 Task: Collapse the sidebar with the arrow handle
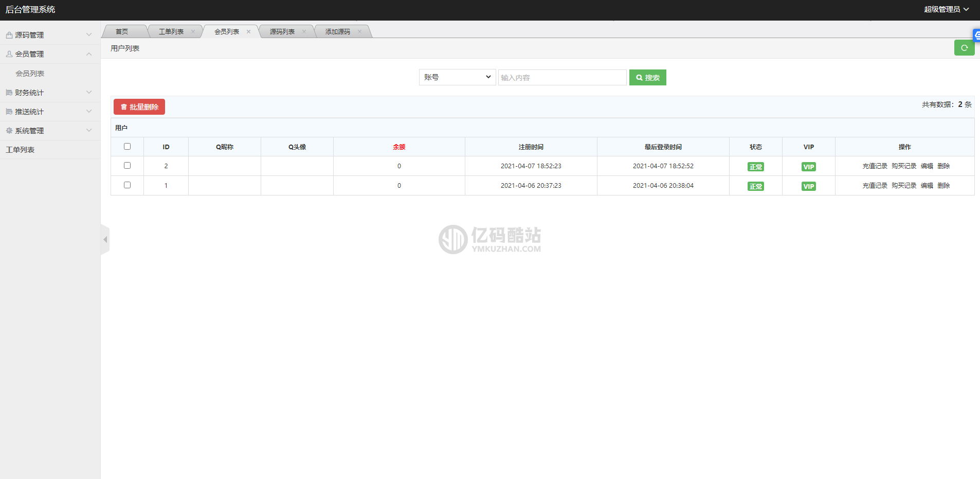click(x=105, y=239)
